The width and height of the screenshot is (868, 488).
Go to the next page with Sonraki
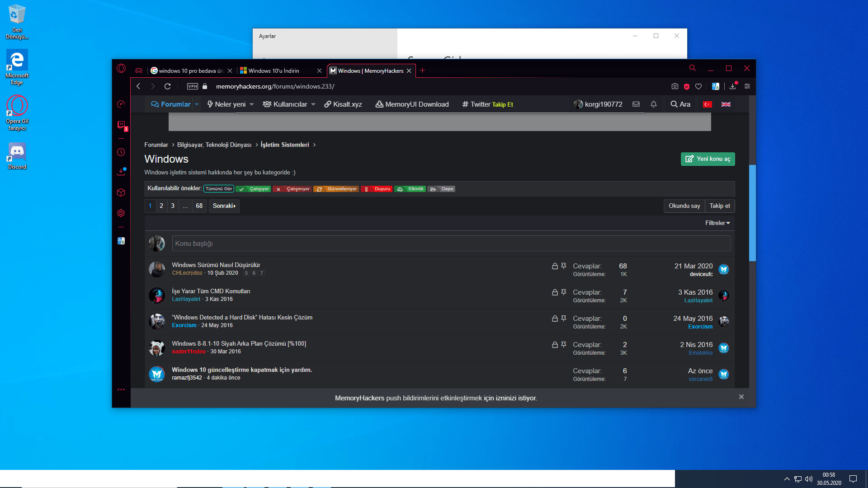click(224, 206)
